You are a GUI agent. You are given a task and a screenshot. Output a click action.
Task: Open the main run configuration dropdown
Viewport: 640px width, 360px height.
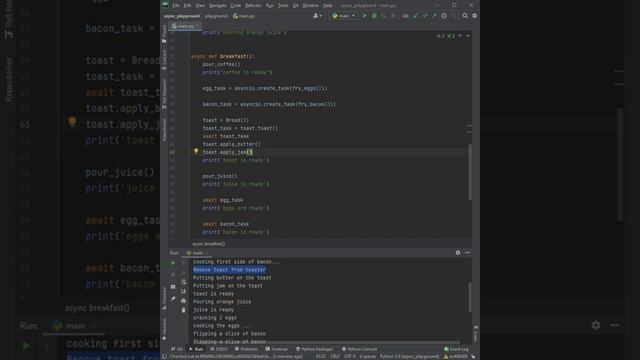(x=344, y=16)
